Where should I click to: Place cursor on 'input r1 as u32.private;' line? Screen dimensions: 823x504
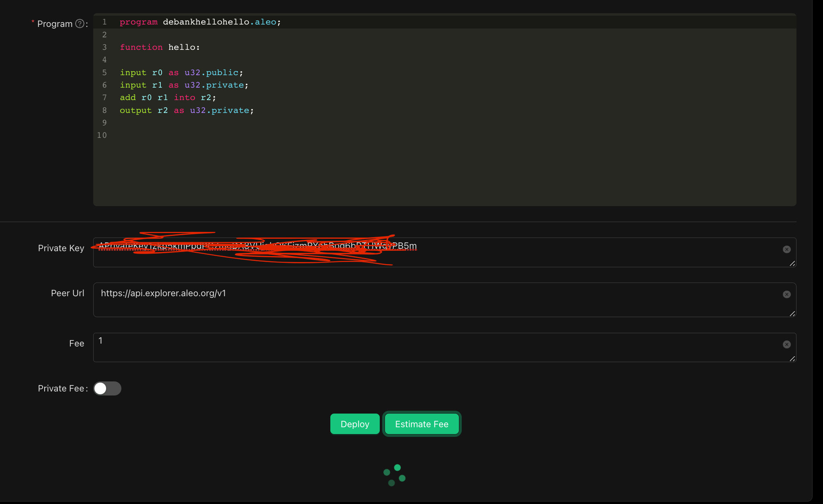[184, 85]
